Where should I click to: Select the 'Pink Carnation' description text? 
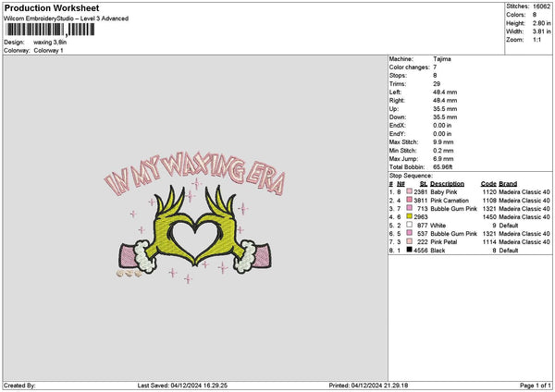tap(450, 201)
